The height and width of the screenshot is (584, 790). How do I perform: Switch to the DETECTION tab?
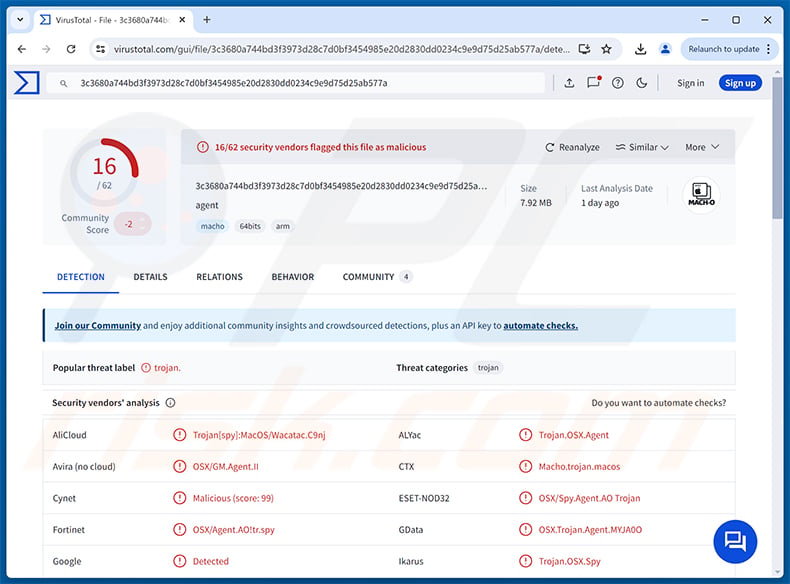pyautogui.click(x=81, y=277)
